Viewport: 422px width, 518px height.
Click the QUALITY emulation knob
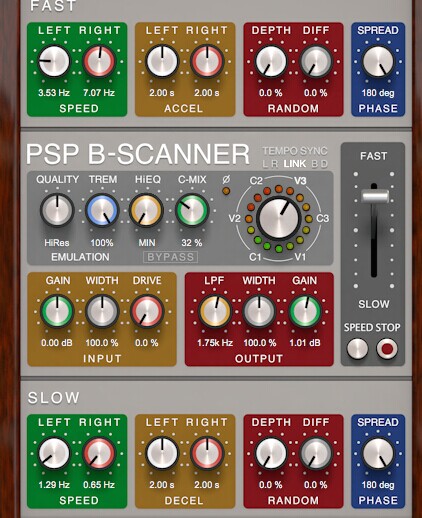point(57,210)
